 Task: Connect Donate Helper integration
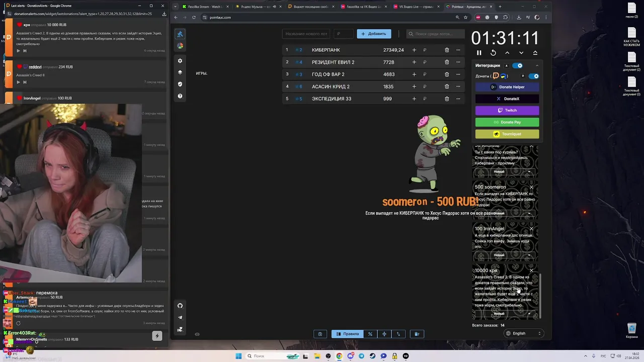507,87
